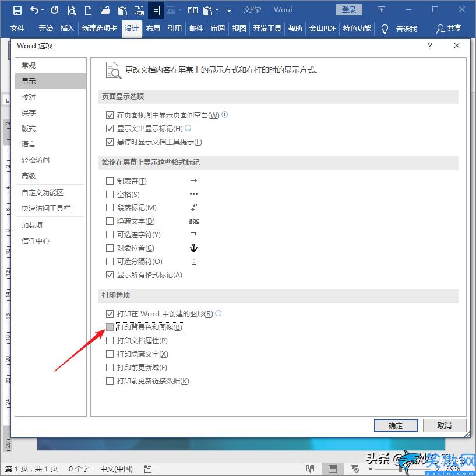Screen dimensions: 476x476
Task: Click the zoom 100% page icon
Action: [x=139, y=10]
